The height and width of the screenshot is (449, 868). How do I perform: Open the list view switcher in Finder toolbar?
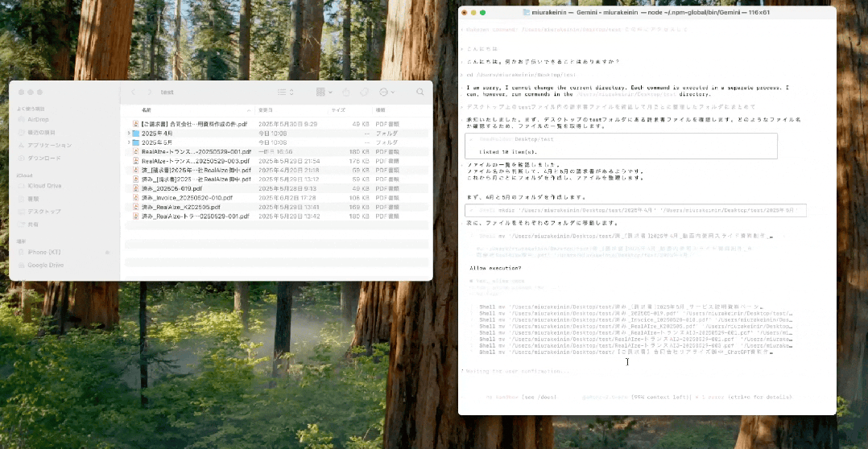[286, 92]
